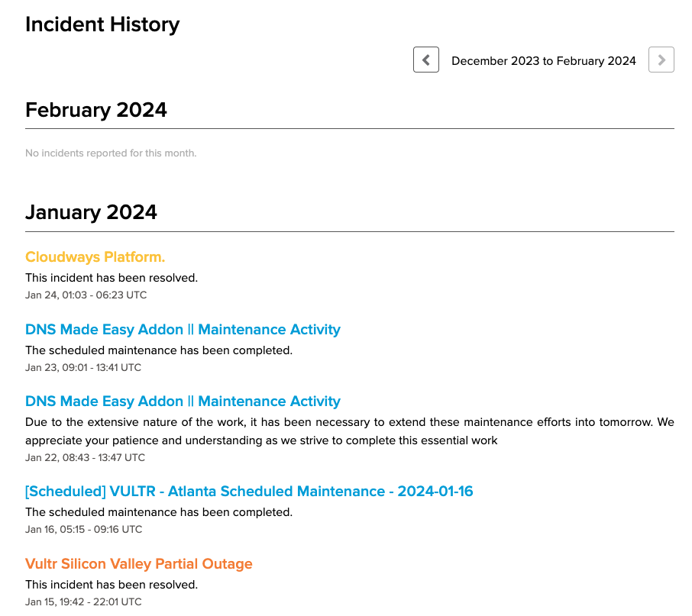Open the Vultr Silicon Valley Partial Outage incident
This screenshot has height=616, width=692.
pos(139,564)
